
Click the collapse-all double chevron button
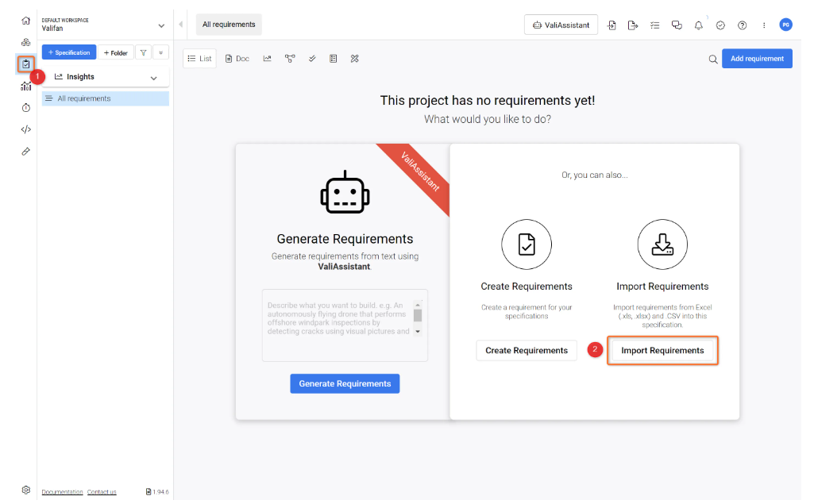click(161, 52)
